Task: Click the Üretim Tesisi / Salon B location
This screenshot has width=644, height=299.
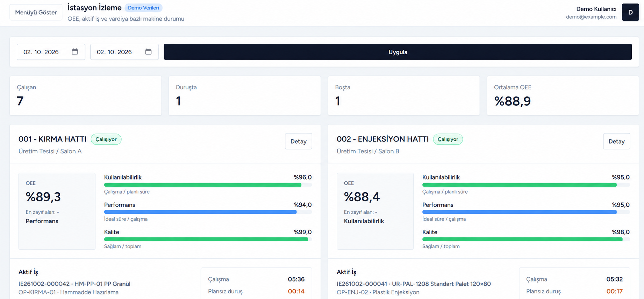Action: coord(368,151)
